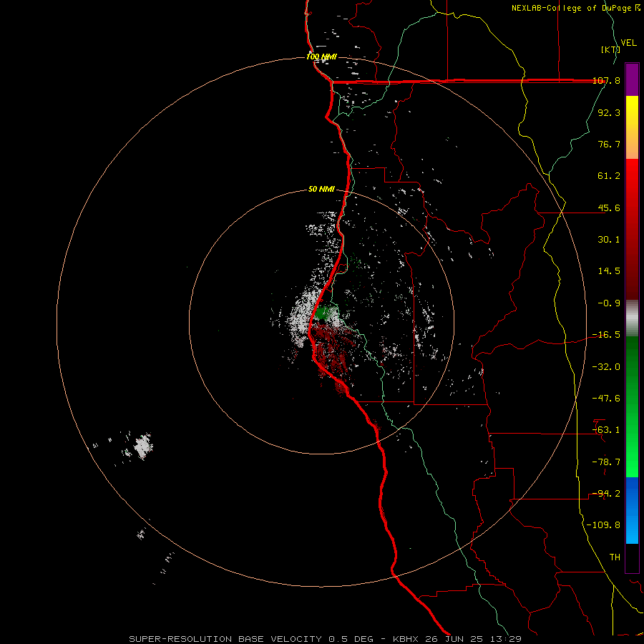This screenshot has width=644, height=644.
Task: Click the large offshore white echo cluster southwest
Action: coord(143,446)
